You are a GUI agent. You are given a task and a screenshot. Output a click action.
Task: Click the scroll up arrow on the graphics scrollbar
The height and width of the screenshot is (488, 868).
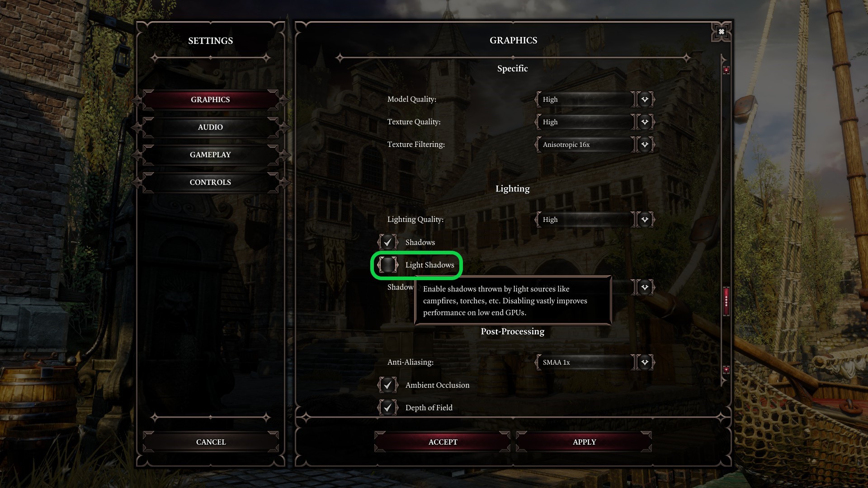click(x=726, y=70)
